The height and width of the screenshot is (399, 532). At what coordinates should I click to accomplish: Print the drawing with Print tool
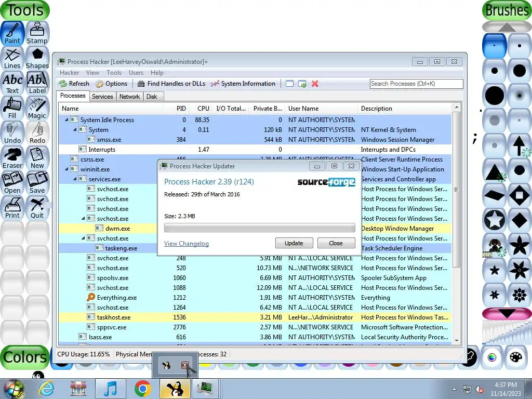12,208
